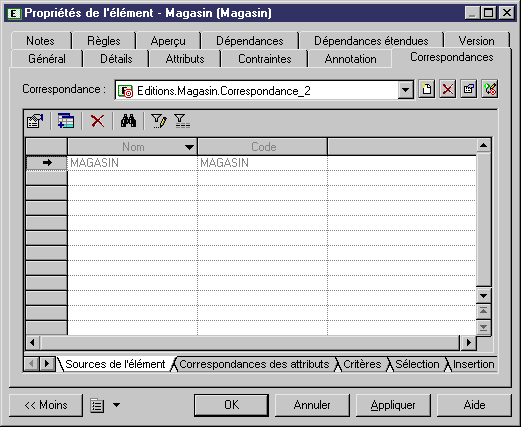The image size is (521, 427).
Task: Enable or disable the filter icon
Action: click(x=182, y=121)
